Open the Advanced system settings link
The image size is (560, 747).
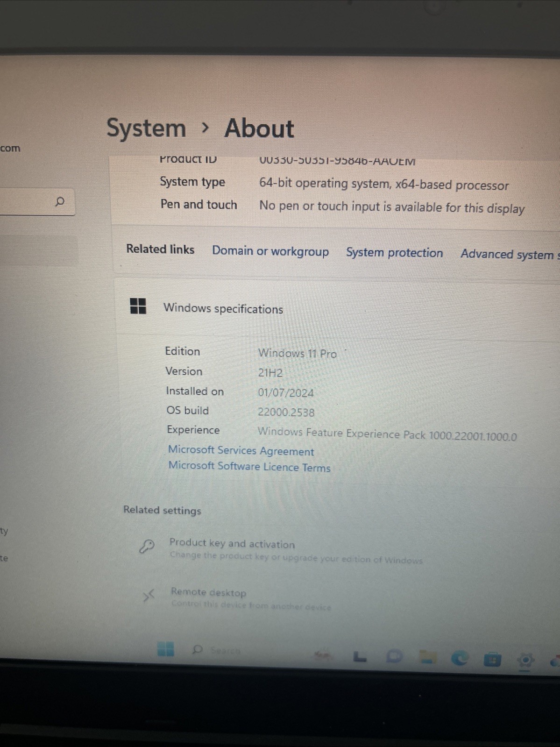click(510, 255)
